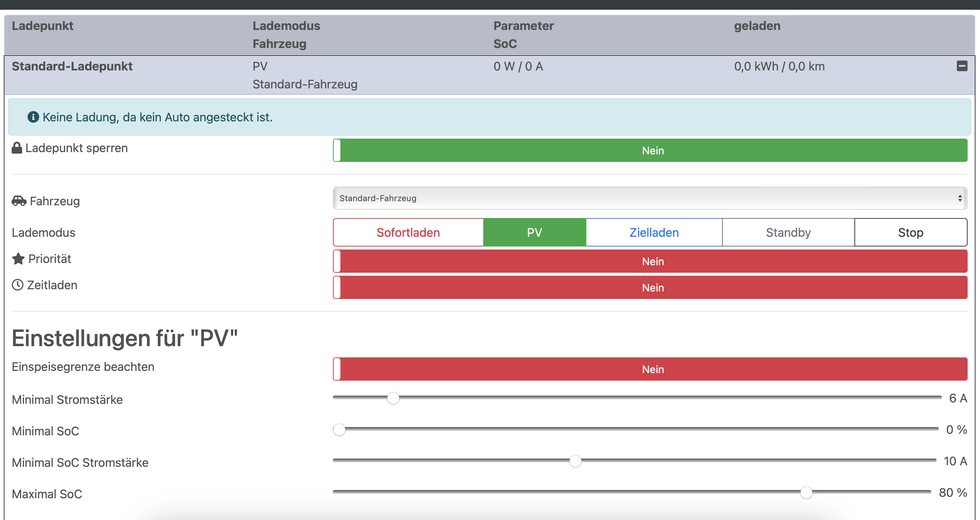This screenshot has width=980, height=520.
Task: Click the clock icon beside Zeitladen
Action: 18,285
